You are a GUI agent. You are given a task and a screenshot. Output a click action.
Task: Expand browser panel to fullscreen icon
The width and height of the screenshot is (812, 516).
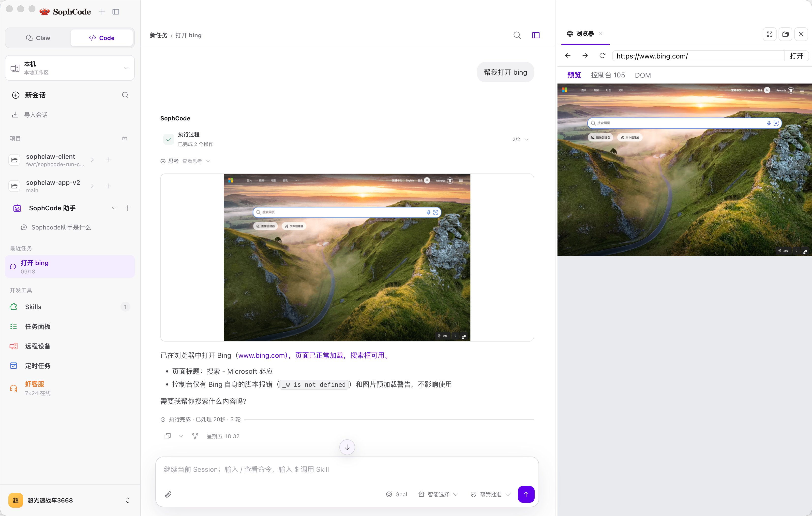click(x=770, y=34)
